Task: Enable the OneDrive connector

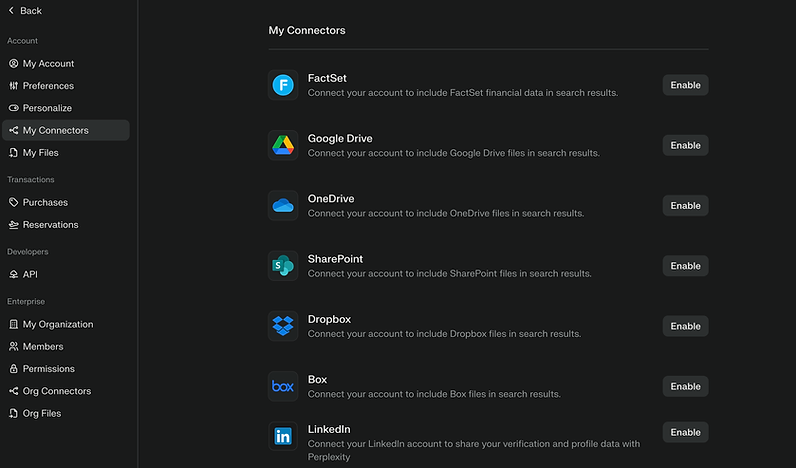Action: click(685, 206)
